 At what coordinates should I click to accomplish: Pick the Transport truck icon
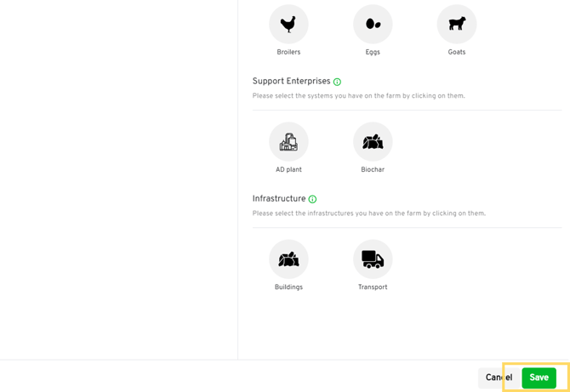(373, 259)
